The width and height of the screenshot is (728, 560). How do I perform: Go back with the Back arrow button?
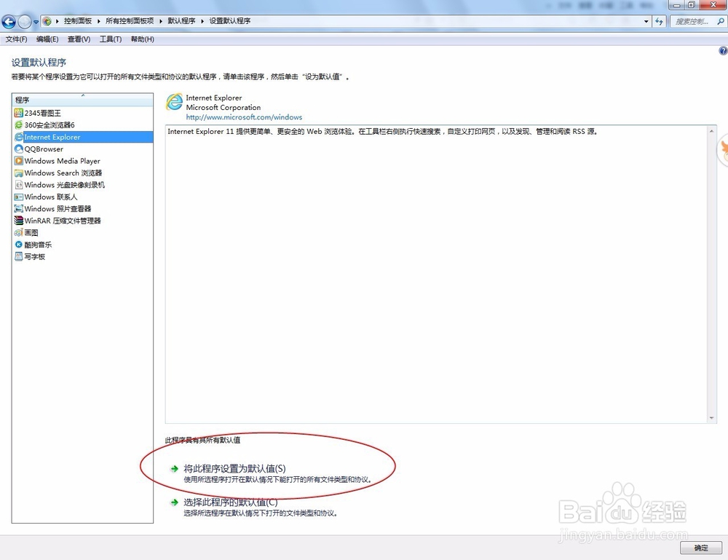(9, 21)
